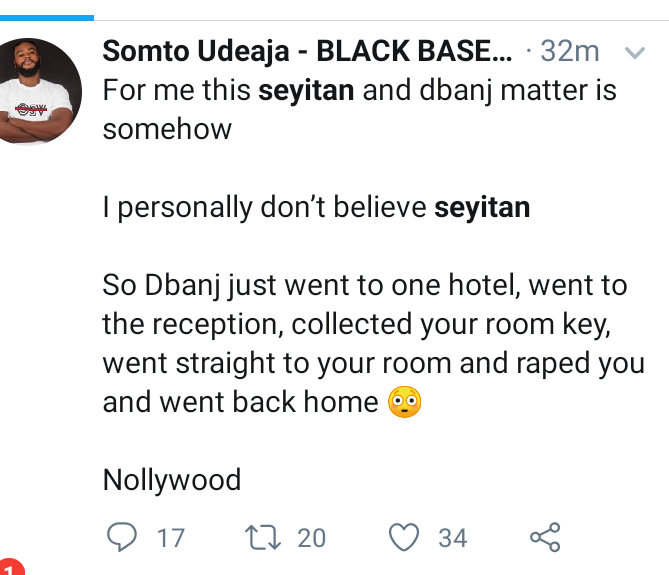The height and width of the screenshot is (575, 669).
Task: Open Somto Udeaja's profile picture
Action: click(40, 92)
